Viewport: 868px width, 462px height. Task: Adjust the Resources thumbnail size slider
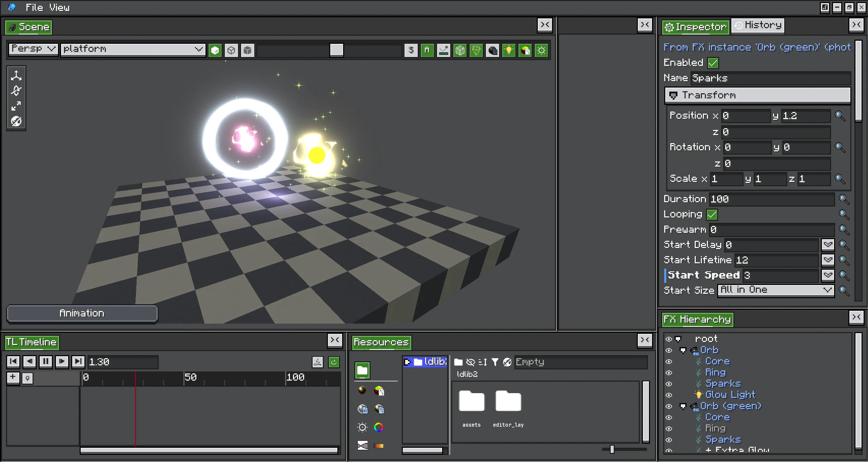(x=612, y=449)
